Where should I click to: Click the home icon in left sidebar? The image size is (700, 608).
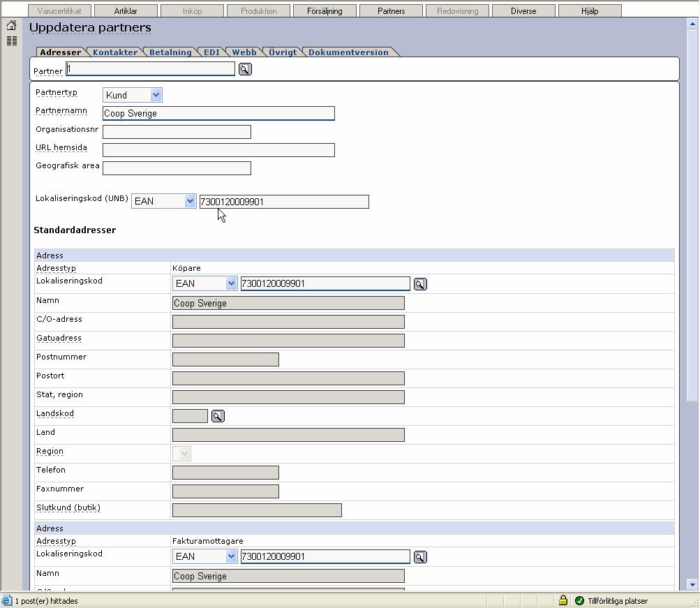(x=12, y=25)
